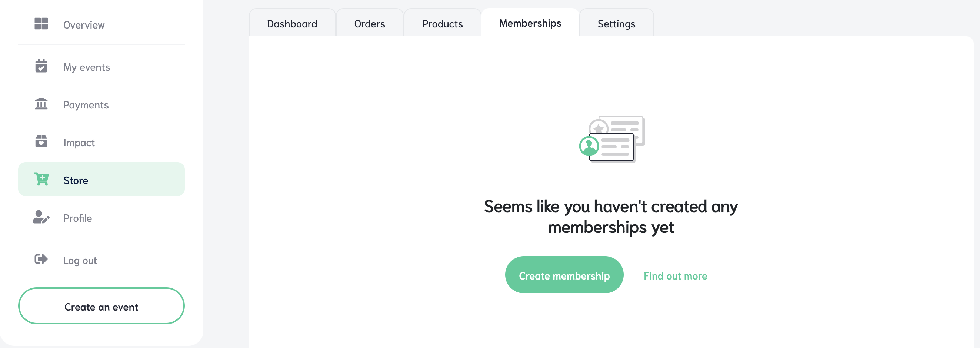Image resolution: width=980 pixels, height=348 pixels.
Task: Switch to the Dashboard tab
Action: (x=292, y=23)
